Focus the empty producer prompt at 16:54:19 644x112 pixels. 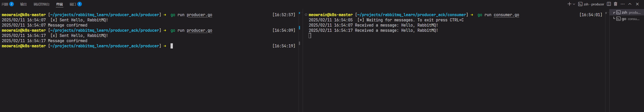click(x=172, y=46)
